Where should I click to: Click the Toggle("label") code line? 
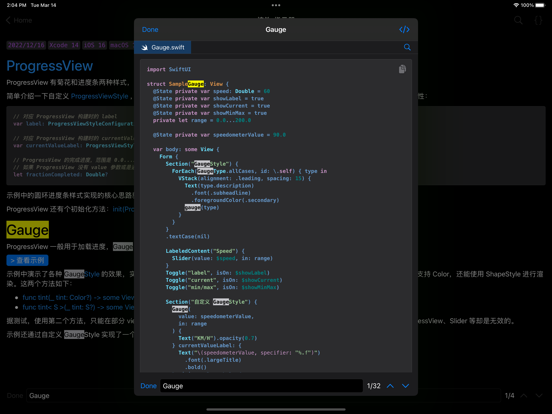(x=218, y=273)
